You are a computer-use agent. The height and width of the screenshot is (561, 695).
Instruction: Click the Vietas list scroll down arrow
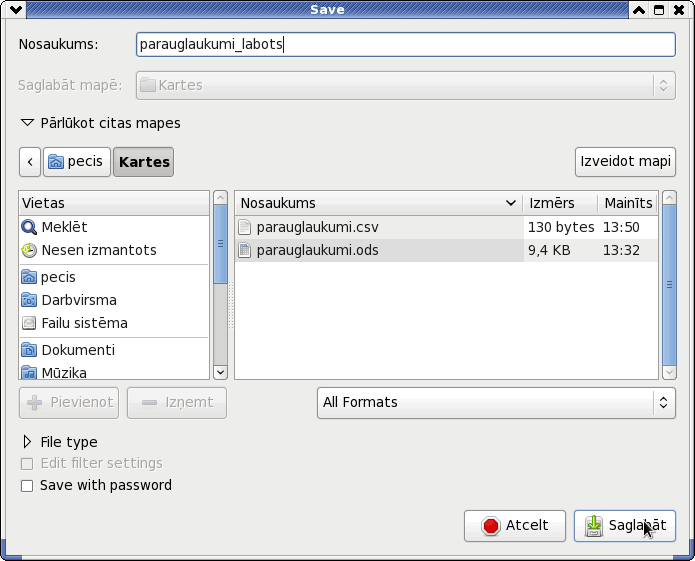point(220,372)
